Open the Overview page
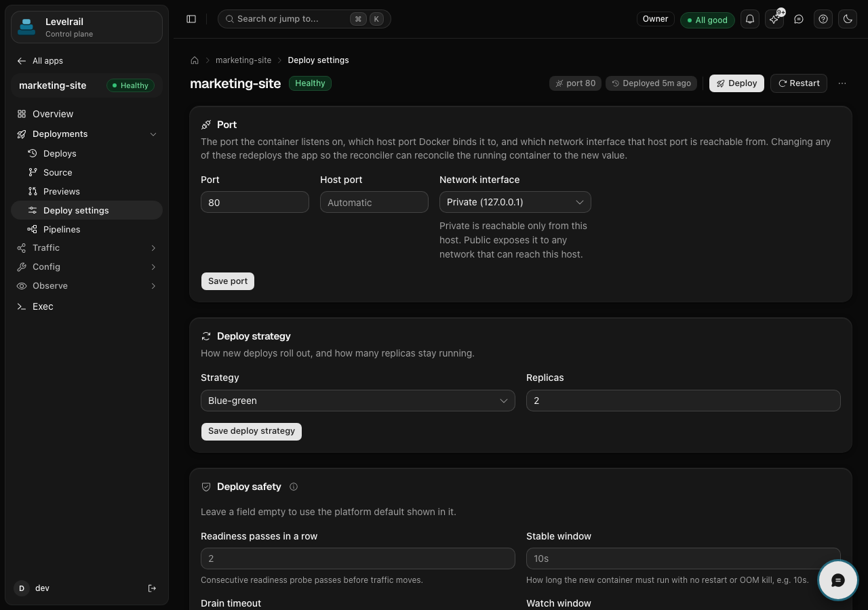Viewport: 868px width, 610px height. pos(87,114)
